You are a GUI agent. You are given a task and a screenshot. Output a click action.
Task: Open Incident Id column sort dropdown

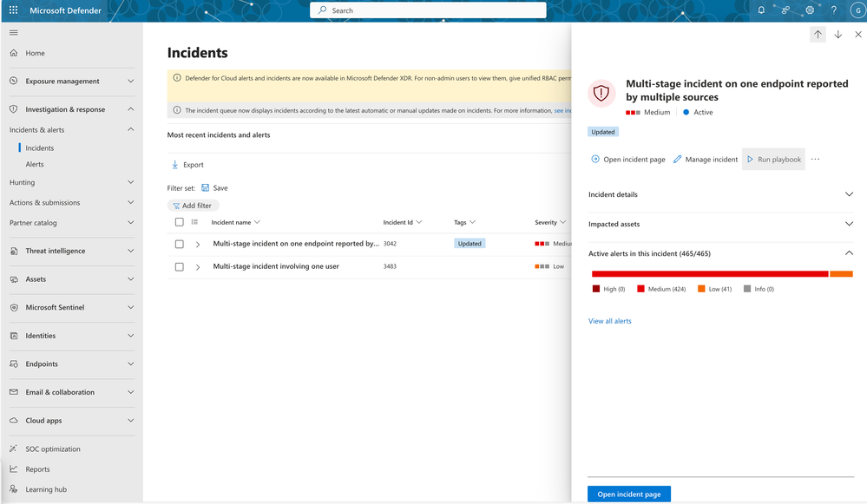pos(419,222)
